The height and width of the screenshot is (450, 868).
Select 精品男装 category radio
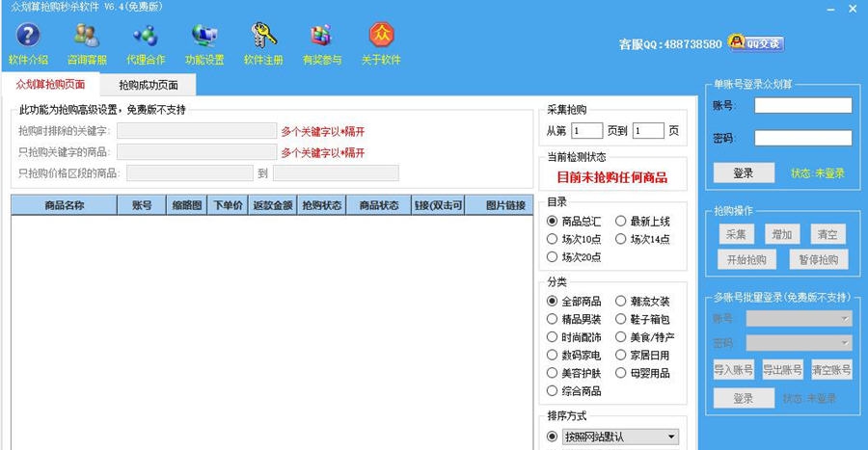pyautogui.click(x=552, y=319)
